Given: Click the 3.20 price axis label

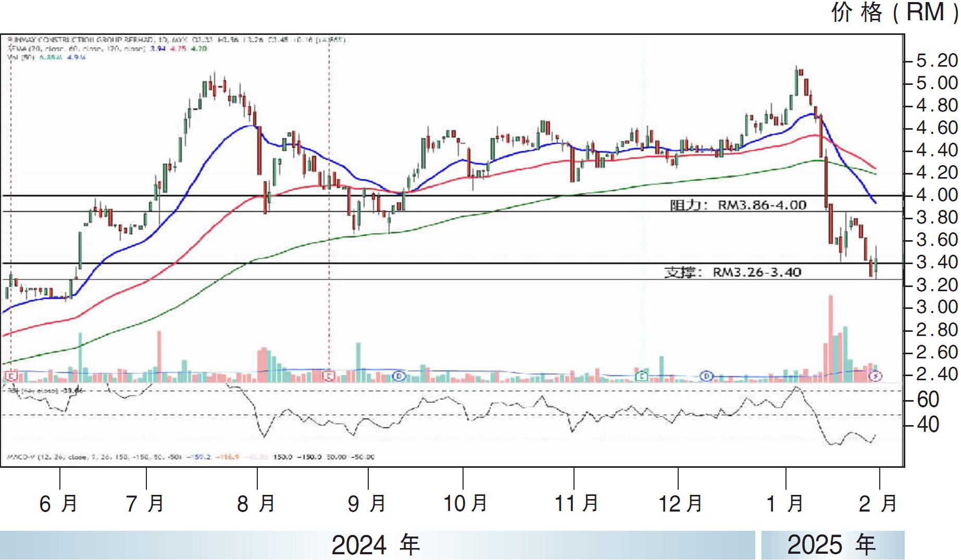Looking at the screenshot, I should tap(937, 284).
